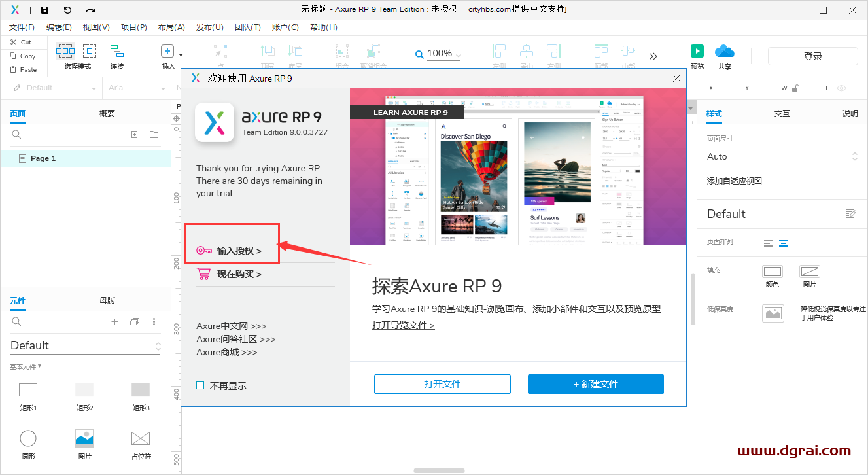The height and width of the screenshot is (475, 868).
Task: Select right alignment under 页面排列
Action: pos(783,242)
